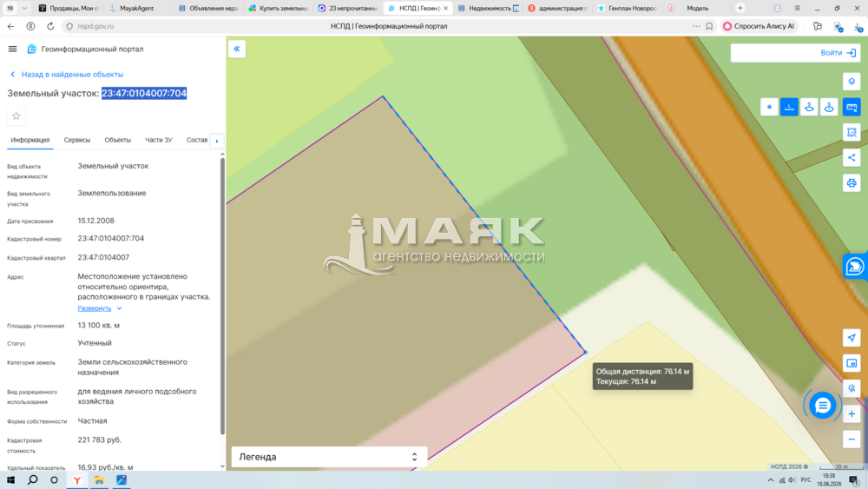Open browser tab Продавцы, Мои
Screen dimensions: 868x489
click(x=69, y=9)
